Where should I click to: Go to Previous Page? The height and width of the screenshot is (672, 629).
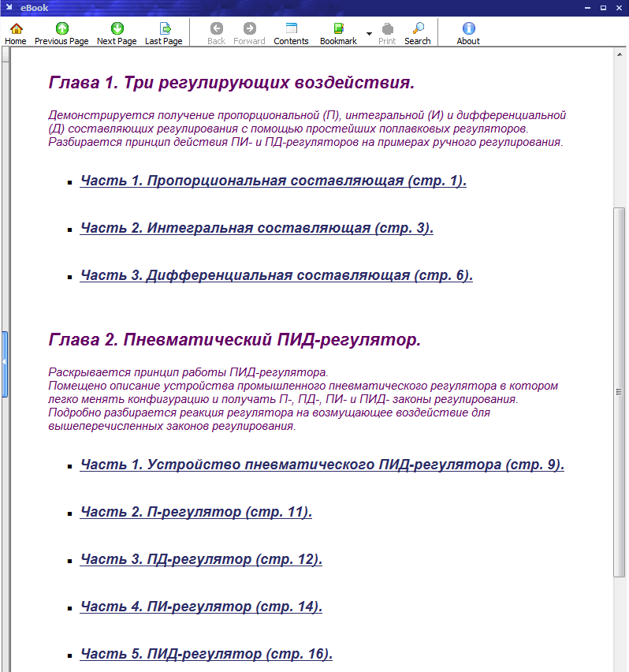(61, 33)
